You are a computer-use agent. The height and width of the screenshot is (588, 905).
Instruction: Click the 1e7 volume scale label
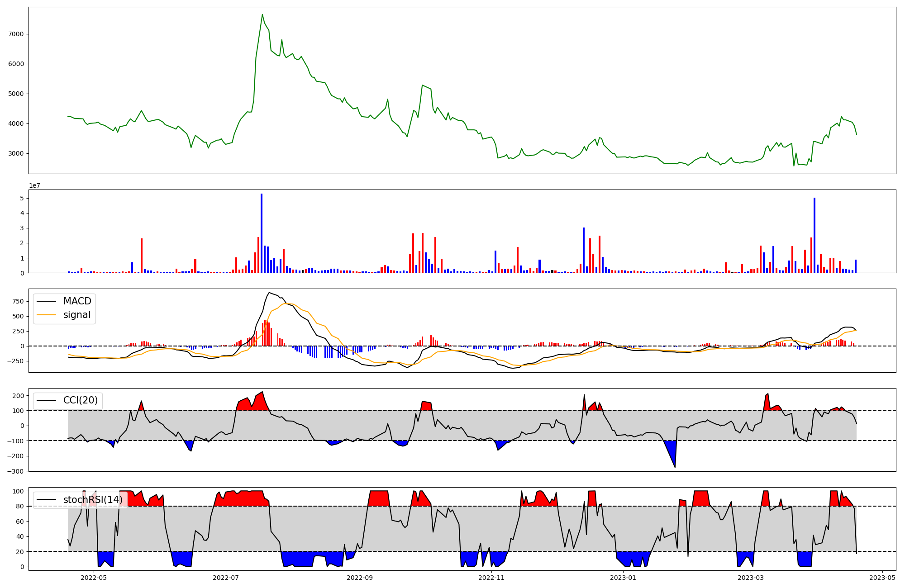click(35, 185)
